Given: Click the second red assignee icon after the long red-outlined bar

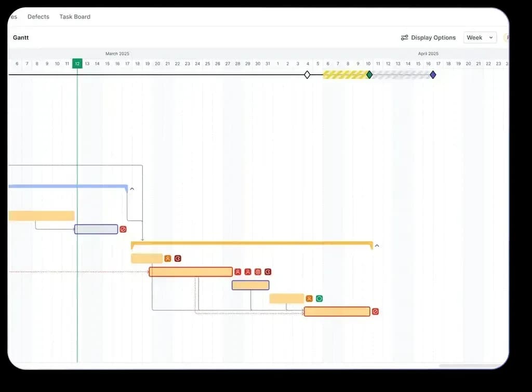Looking at the screenshot, I should tap(248, 272).
